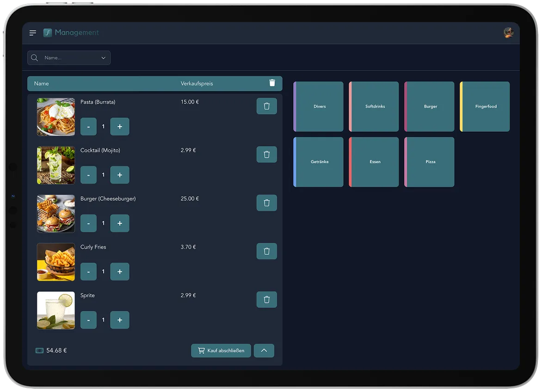Delete Pasta (Burrata) from the cart
The image size is (542, 392).
coord(266,106)
